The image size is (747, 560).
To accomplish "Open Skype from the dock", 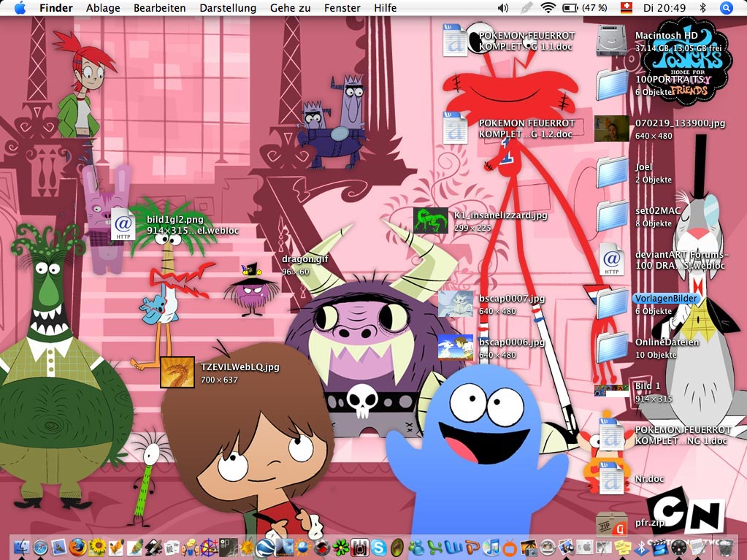I will click(x=378, y=547).
